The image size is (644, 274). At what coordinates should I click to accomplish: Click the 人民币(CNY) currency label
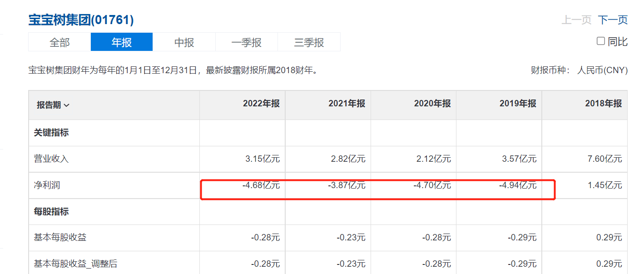tap(602, 70)
